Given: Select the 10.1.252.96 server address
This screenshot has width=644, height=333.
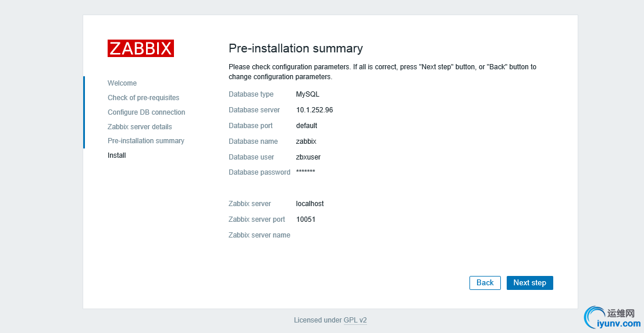Looking at the screenshot, I should 315,110.
